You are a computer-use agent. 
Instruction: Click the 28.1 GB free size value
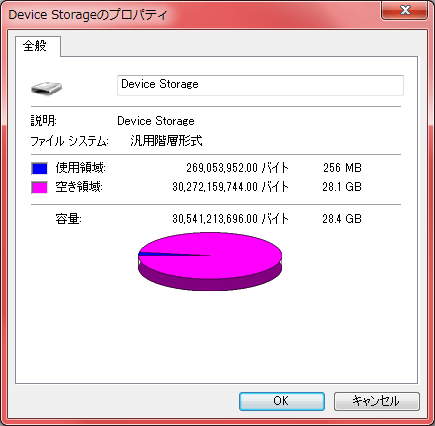pyautogui.click(x=342, y=187)
